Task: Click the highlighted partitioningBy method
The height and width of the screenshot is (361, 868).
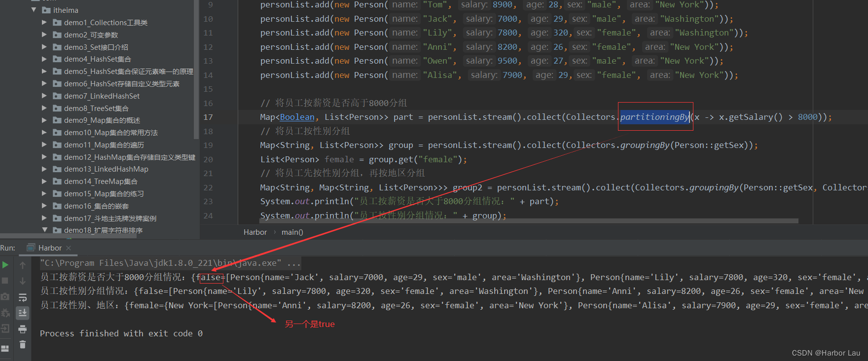Action: pos(654,117)
